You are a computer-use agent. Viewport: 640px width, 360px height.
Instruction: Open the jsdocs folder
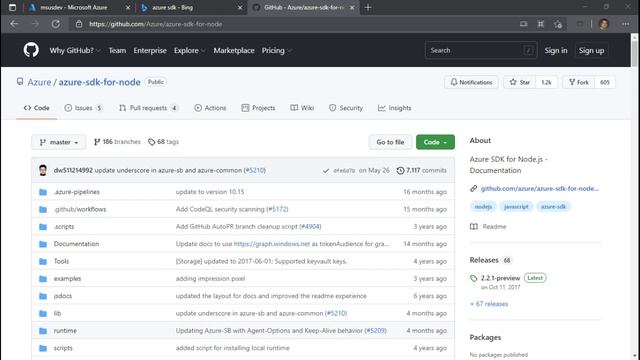62,296
